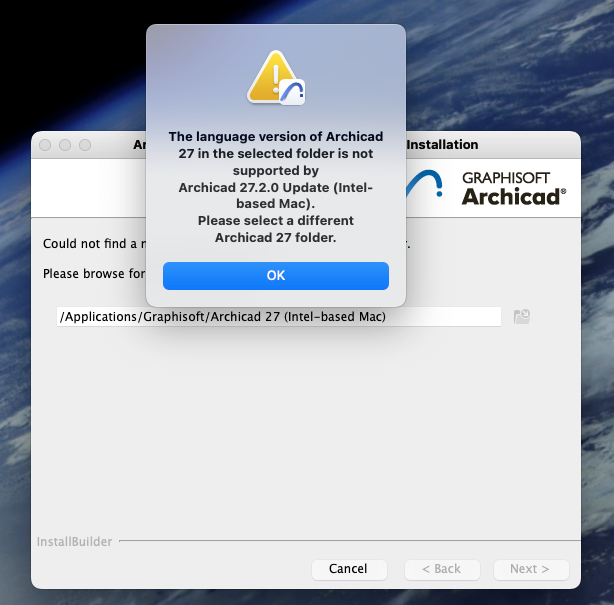
Task: Click the Next button in the installer
Action: [x=531, y=569]
